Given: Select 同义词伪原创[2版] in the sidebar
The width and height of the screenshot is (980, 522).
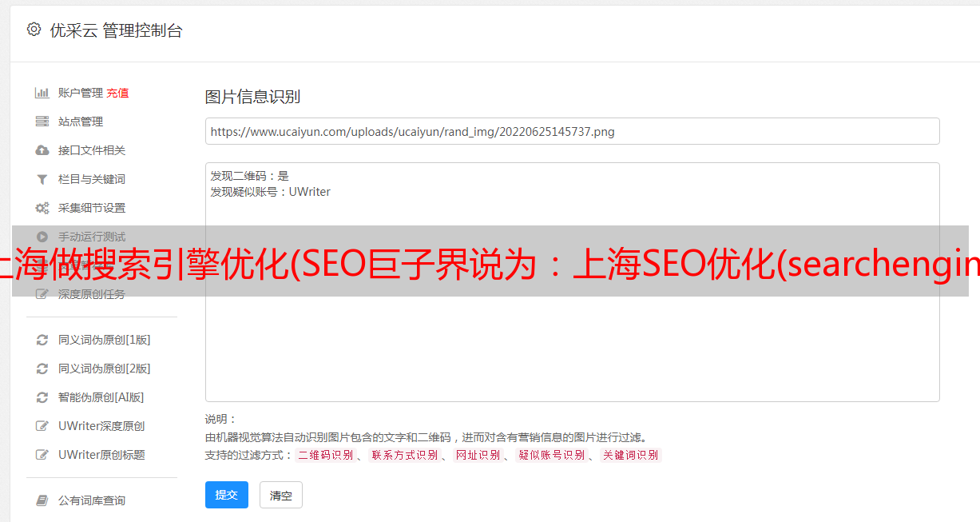Looking at the screenshot, I should point(105,369).
